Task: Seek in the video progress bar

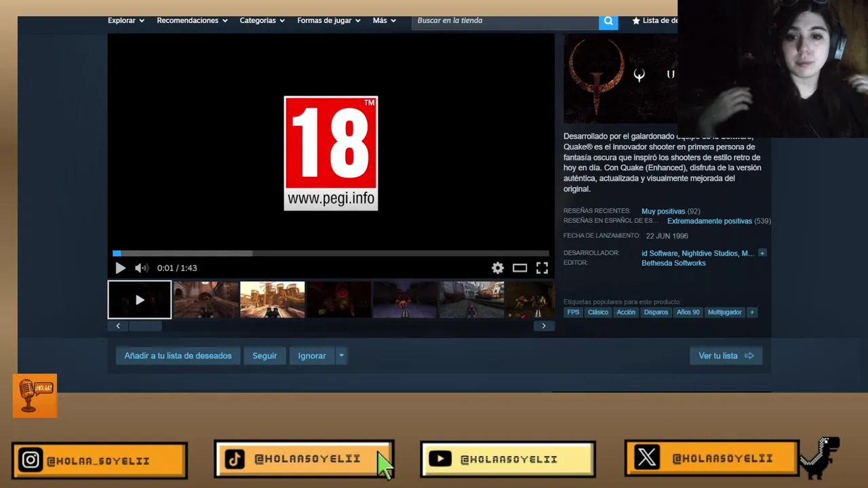Action: tap(331, 253)
